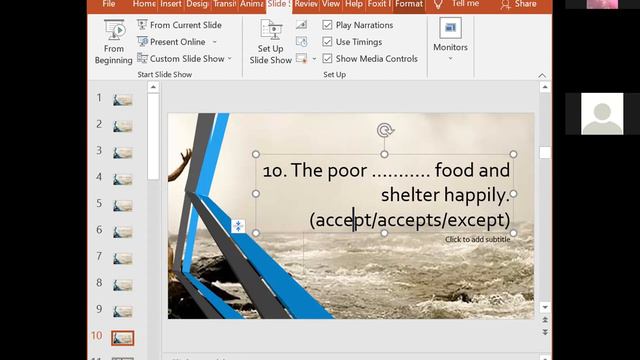
Task: Start slideshow From Current Slide
Action: [179, 25]
